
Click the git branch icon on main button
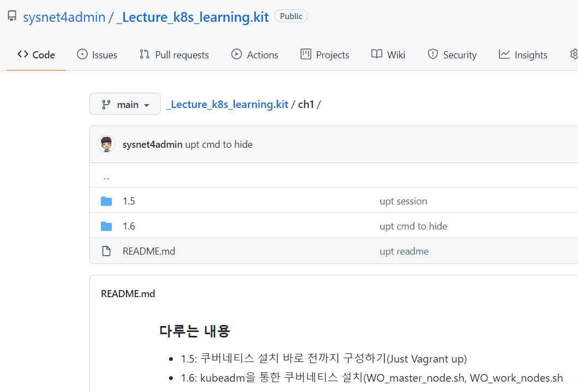point(106,105)
